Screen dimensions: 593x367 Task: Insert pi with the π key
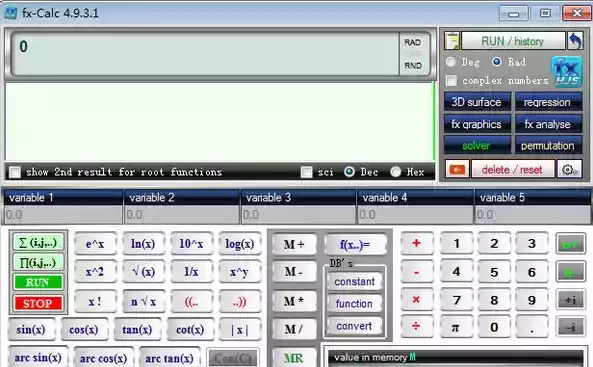click(456, 327)
